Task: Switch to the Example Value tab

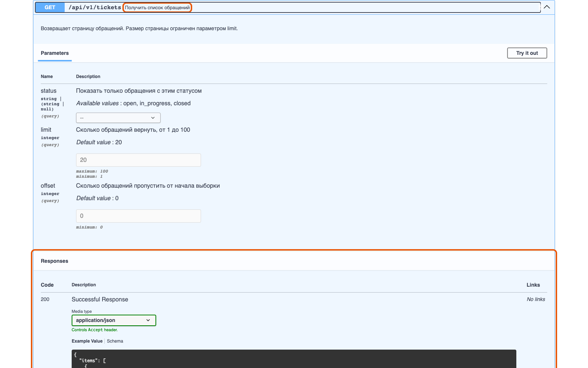Action: tap(87, 341)
